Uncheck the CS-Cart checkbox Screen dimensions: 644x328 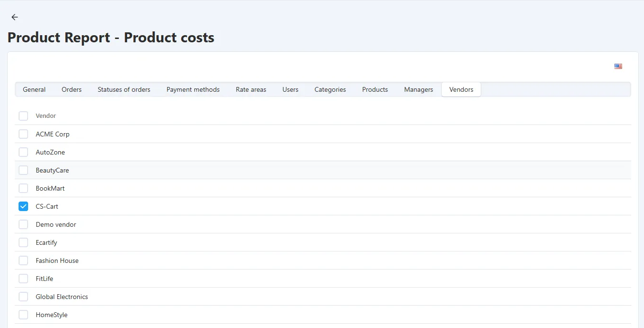[x=23, y=206]
